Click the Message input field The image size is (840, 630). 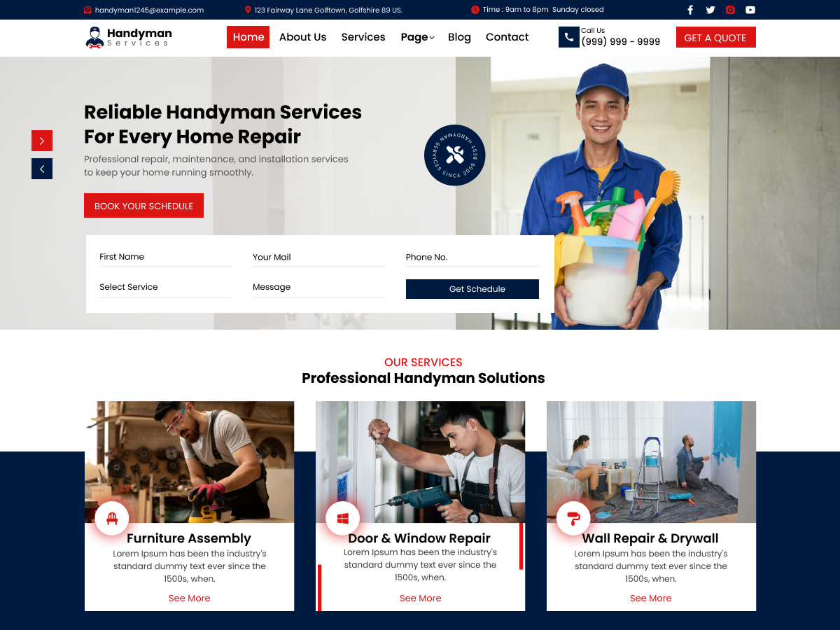[x=318, y=287]
